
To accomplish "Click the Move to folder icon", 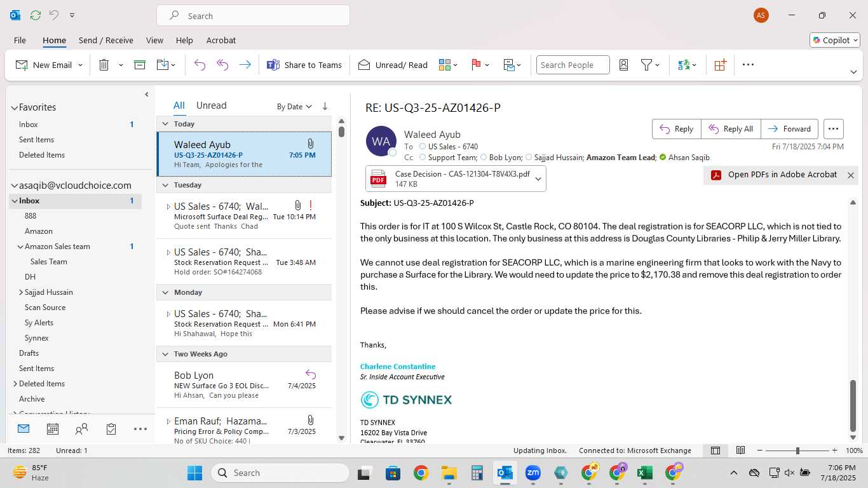I will [162, 65].
